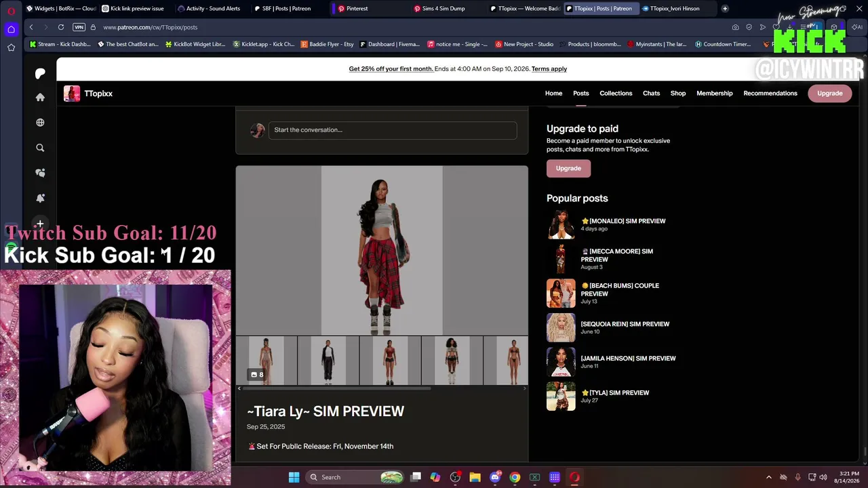868x488 pixels.
Task: Open Patreon home from the sidebar house icon
Action: (40, 97)
